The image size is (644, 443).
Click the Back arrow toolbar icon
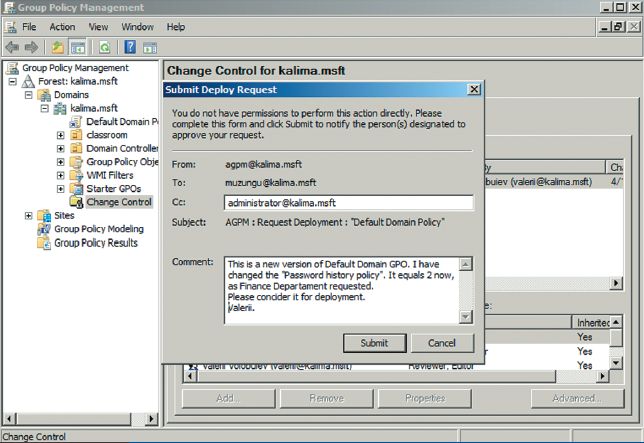(x=12, y=47)
